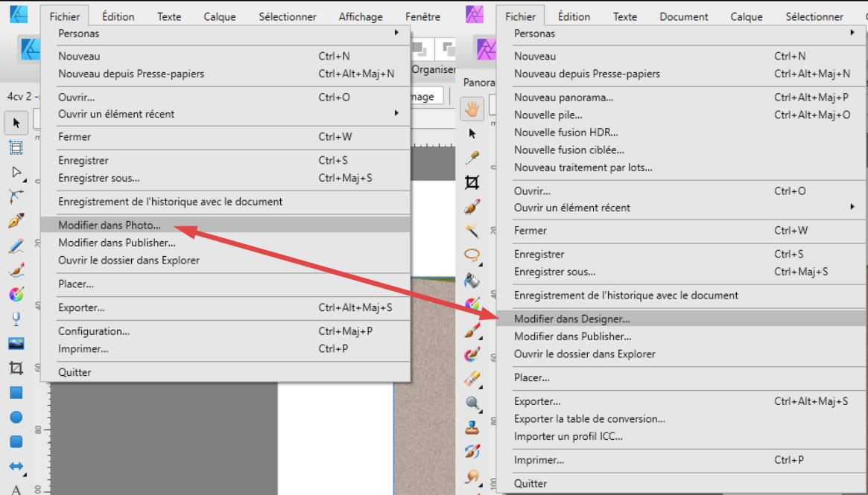Open the Calque menu in Affinity Photo

pyautogui.click(x=747, y=16)
